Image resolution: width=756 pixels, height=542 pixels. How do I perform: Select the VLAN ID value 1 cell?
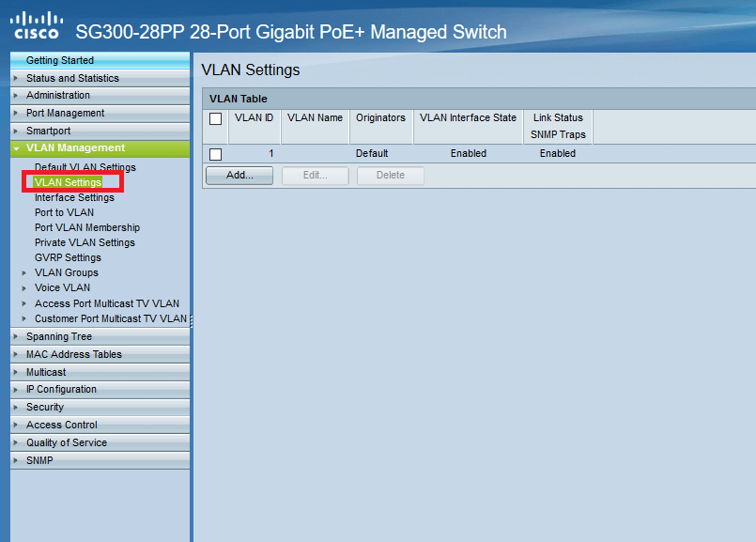[255, 154]
